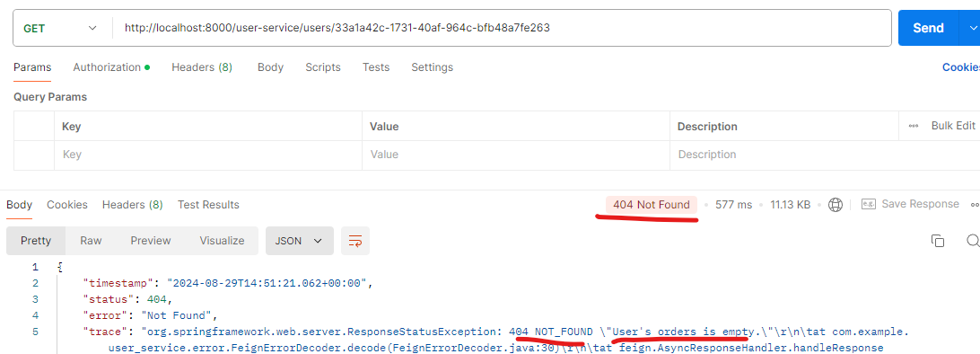Viewport: 980px width, 354px height.
Task: Open the request Body tab
Action: pos(271,66)
